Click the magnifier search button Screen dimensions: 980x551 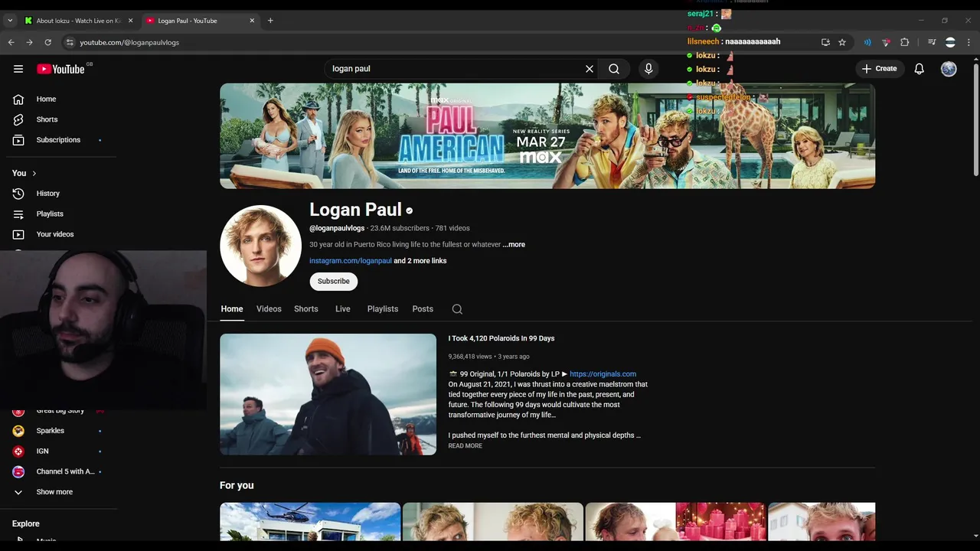[x=614, y=69]
